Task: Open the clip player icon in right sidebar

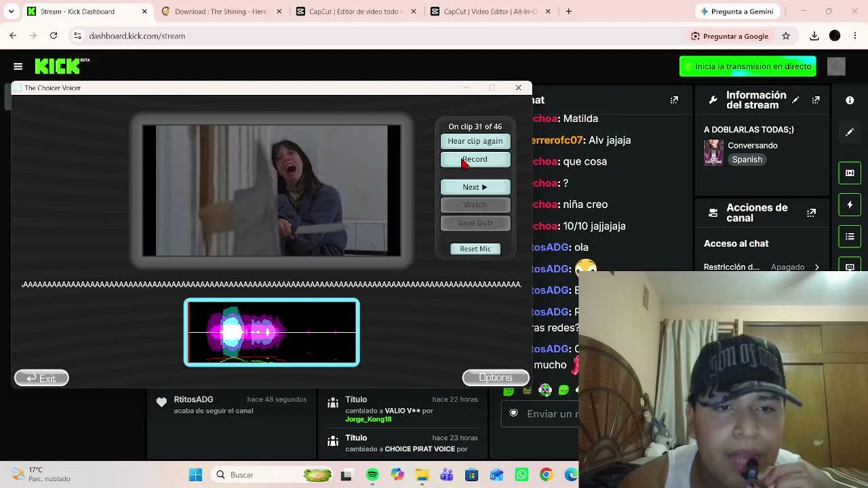Action: tap(850, 173)
